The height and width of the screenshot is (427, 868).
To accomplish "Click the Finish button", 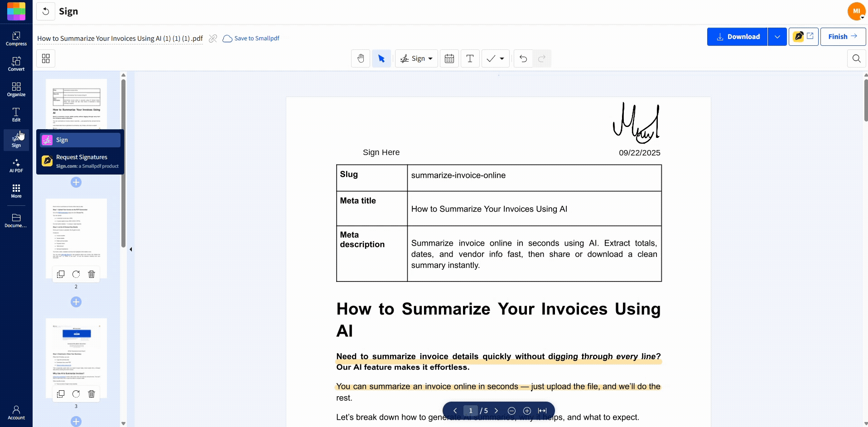I will (x=842, y=36).
